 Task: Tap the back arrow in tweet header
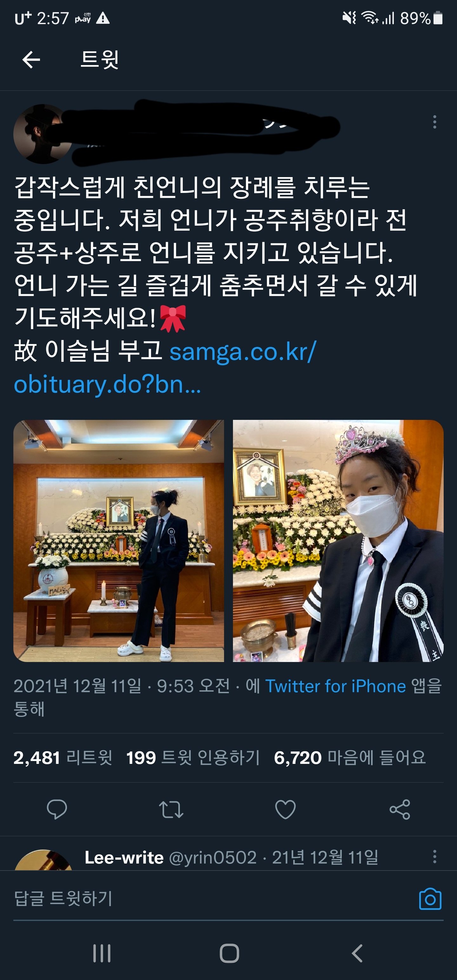point(31,60)
